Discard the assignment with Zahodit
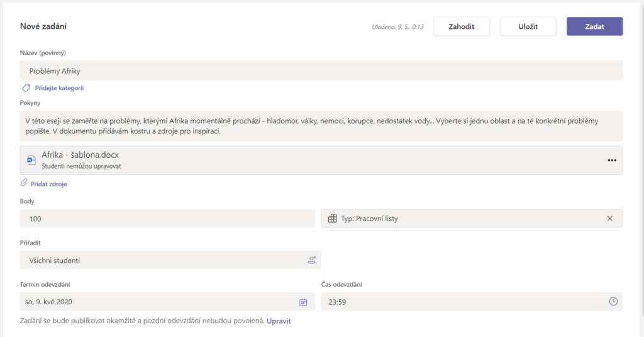This screenshot has width=644, height=337. [x=461, y=26]
